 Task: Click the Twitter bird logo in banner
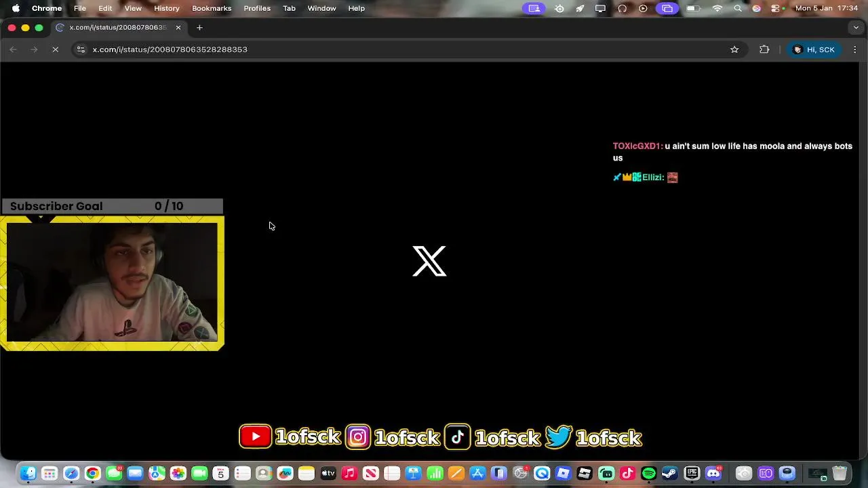[x=558, y=437]
